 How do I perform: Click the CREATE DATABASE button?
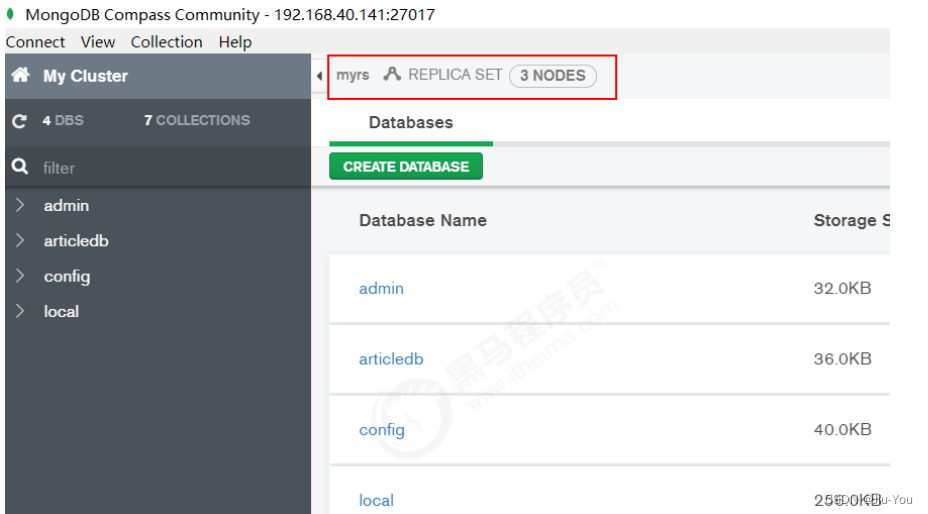(406, 166)
